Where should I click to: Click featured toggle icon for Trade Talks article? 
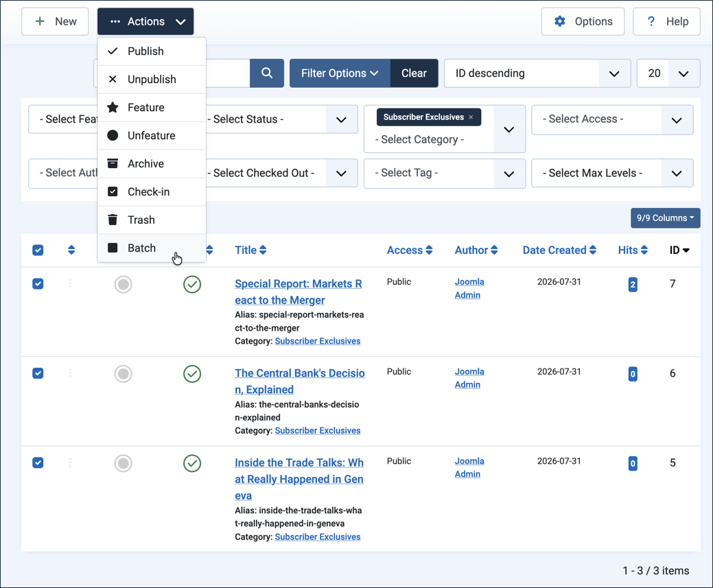point(123,463)
